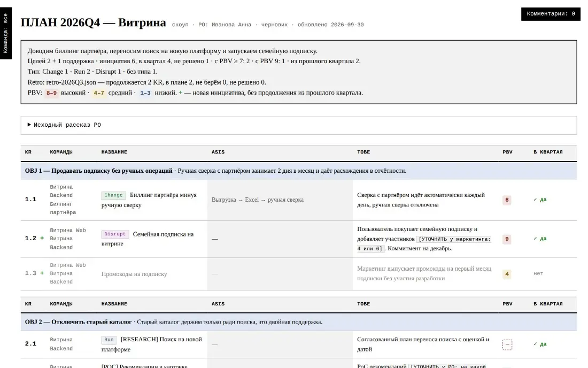This screenshot has height=368, width=588.
Task: Click the TOBE column header above OBJ 1
Action: (363, 152)
